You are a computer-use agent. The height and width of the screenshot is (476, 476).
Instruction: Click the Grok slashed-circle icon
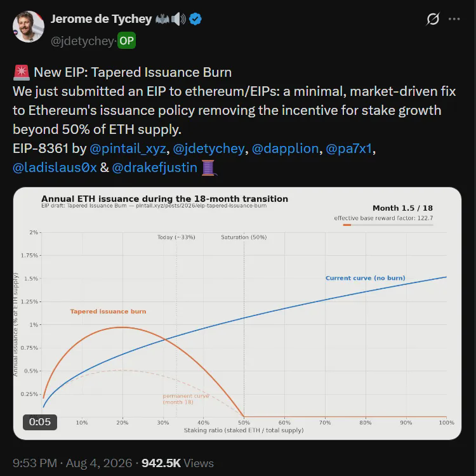pyautogui.click(x=433, y=19)
